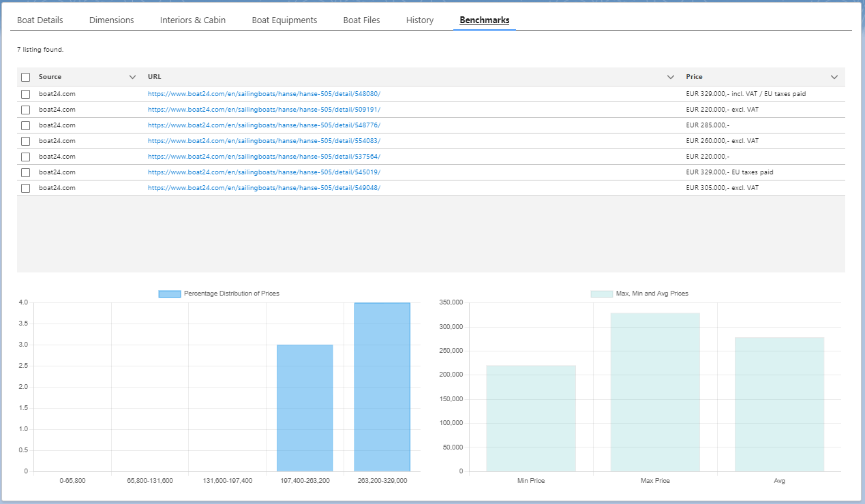View the History tab
This screenshot has height=504, width=865.
tap(420, 20)
